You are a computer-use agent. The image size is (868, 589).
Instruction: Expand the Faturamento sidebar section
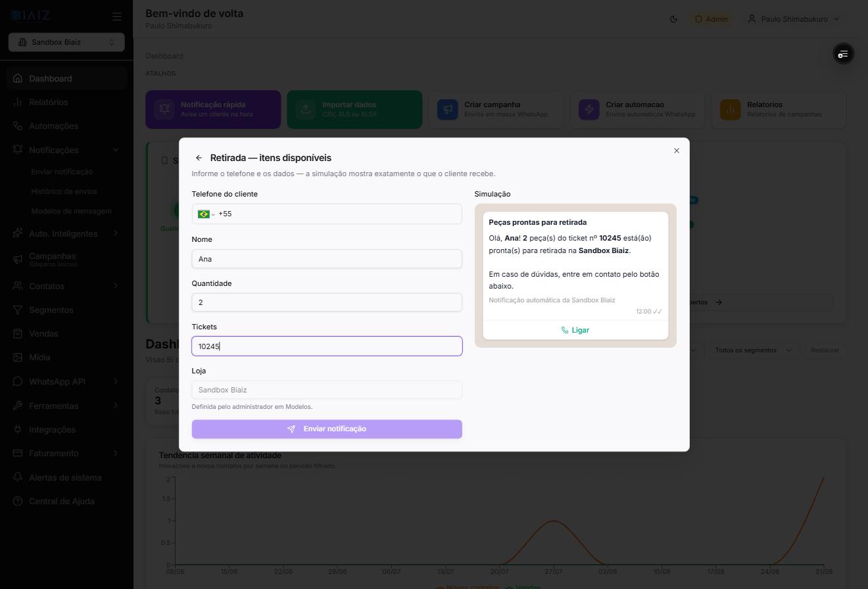pos(66,453)
